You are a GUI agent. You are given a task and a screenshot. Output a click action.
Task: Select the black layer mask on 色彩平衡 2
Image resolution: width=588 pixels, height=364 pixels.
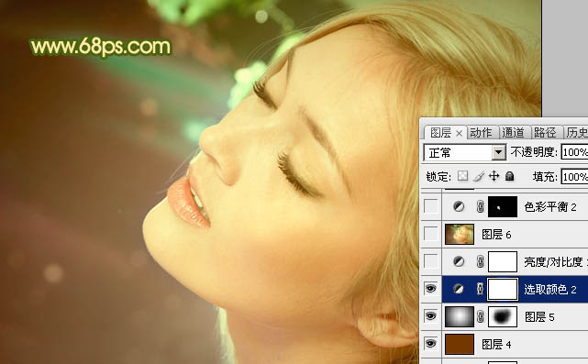(x=503, y=206)
